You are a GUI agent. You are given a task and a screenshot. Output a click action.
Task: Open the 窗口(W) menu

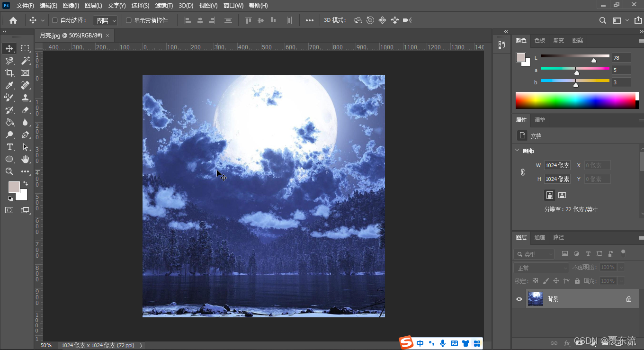tap(233, 6)
